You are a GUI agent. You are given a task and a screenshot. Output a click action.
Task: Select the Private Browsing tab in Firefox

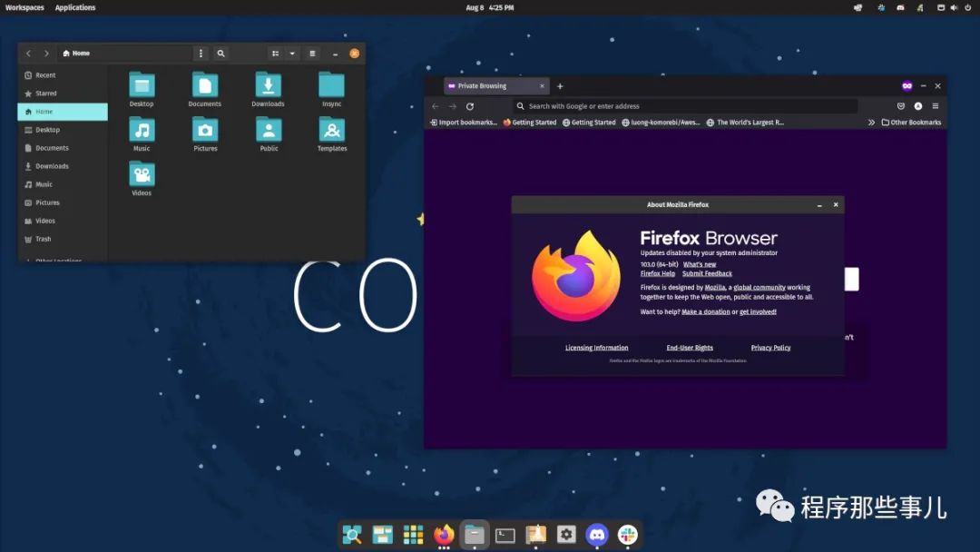[497, 86]
